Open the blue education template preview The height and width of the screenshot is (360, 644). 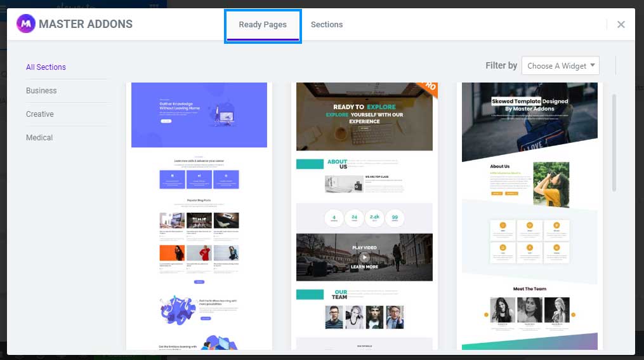[199, 216]
